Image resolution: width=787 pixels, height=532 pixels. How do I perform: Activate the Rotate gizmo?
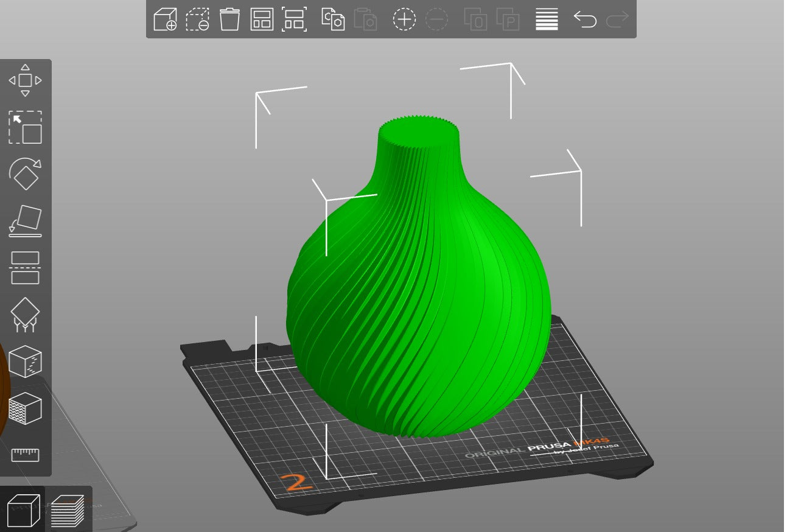25,174
